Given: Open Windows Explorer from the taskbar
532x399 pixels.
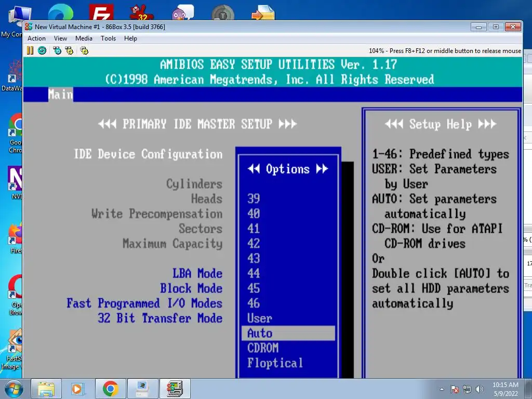Looking at the screenshot, I should point(46,389).
